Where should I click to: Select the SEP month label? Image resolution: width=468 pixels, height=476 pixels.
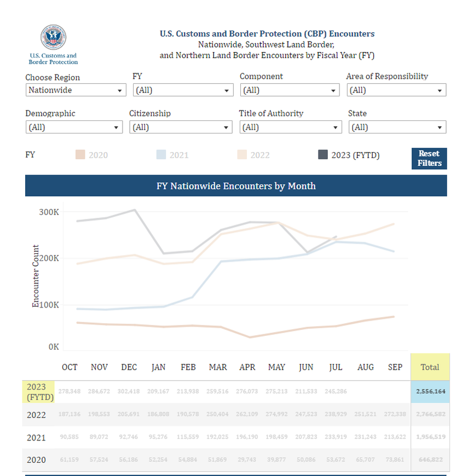tap(395, 367)
